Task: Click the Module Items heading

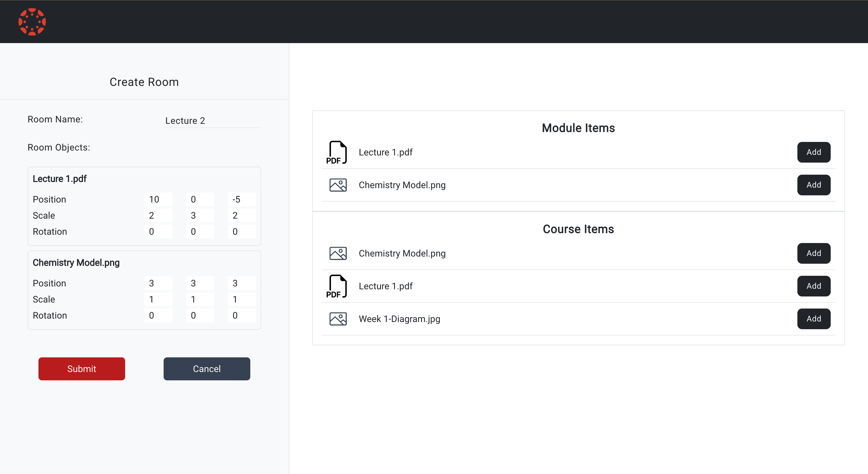Action: (x=578, y=128)
